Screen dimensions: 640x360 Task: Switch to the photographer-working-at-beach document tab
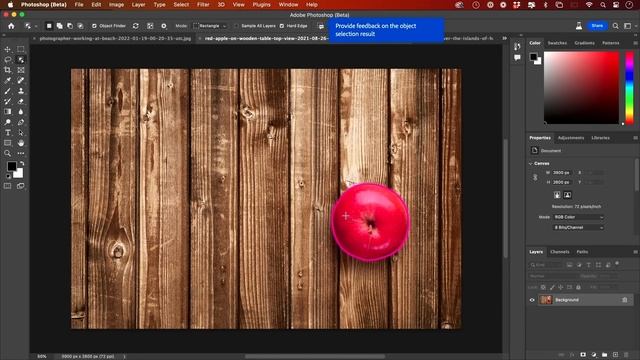[x=115, y=38]
